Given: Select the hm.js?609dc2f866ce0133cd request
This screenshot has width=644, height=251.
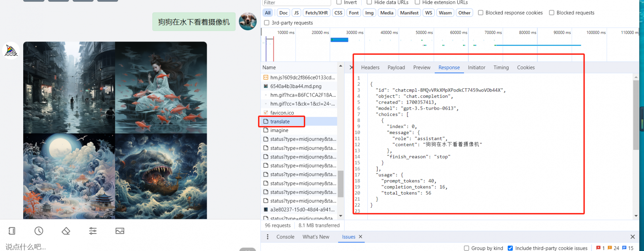Looking at the screenshot, I should 299,77.
